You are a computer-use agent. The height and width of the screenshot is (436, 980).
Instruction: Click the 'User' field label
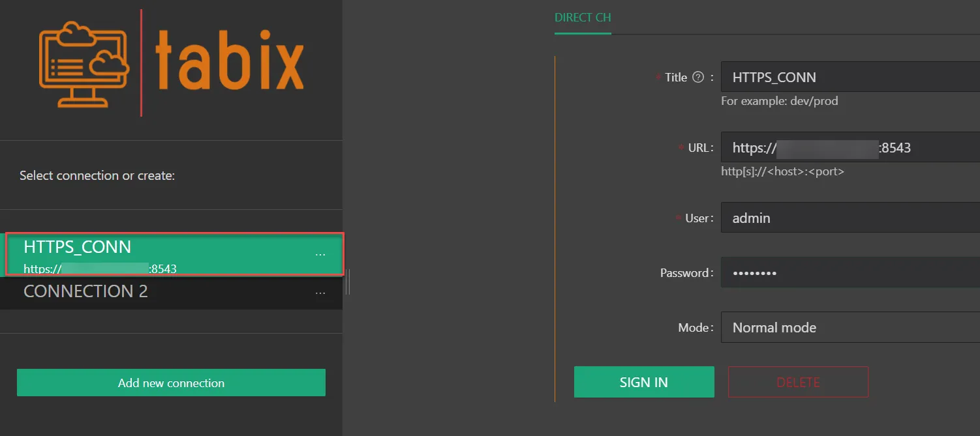coord(697,218)
